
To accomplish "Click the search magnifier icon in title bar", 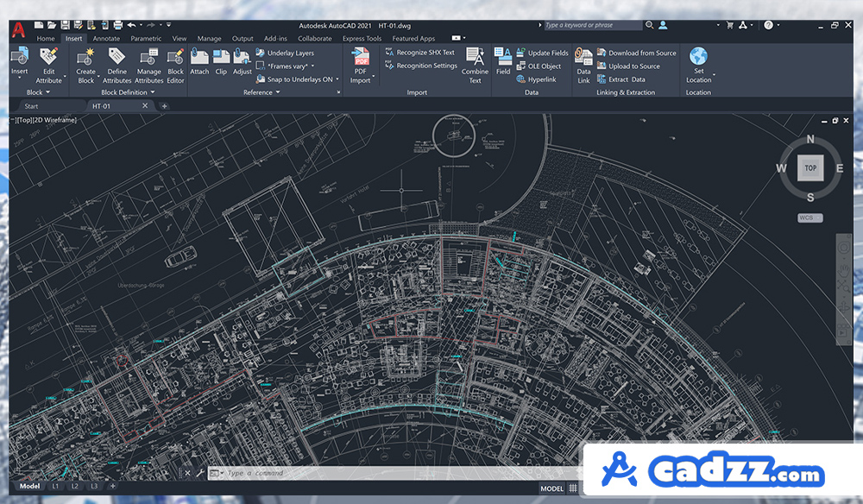I will 650,25.
